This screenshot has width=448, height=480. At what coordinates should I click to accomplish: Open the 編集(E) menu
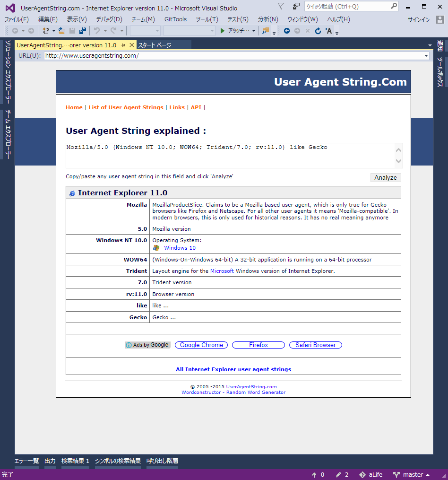tap(48, 19)
